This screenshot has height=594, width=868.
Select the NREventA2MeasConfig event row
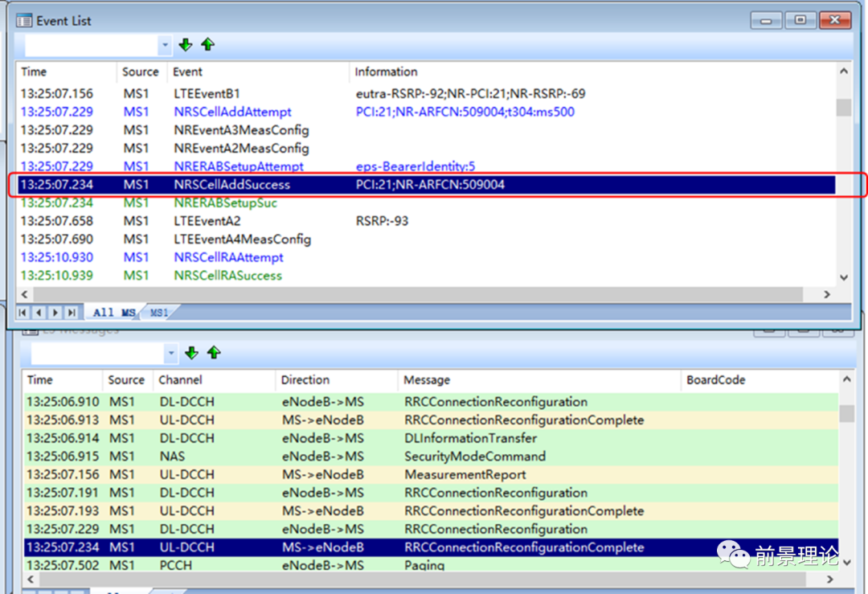[x=426, y=149]
